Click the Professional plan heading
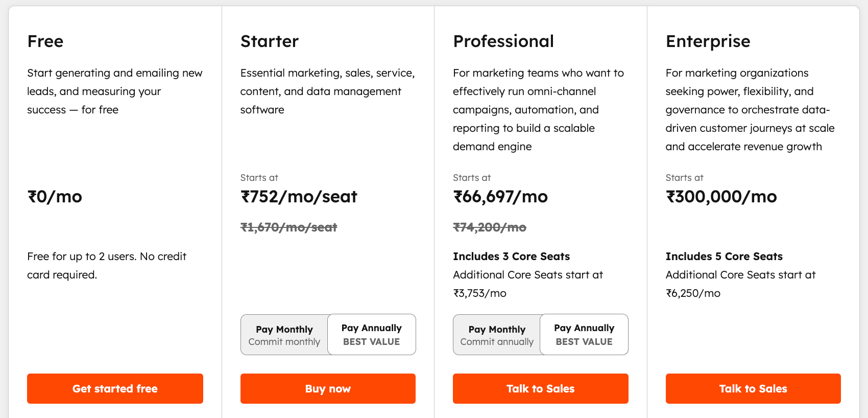 (503, 41)
